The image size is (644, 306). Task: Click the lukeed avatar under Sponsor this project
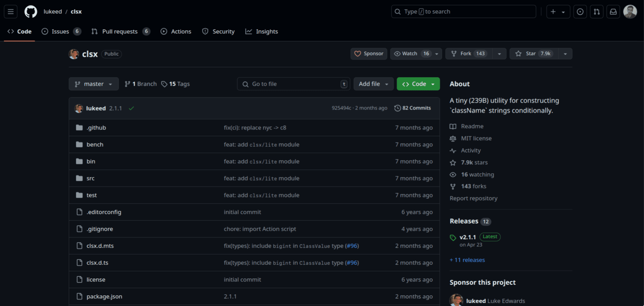click(x=456, y=300)
